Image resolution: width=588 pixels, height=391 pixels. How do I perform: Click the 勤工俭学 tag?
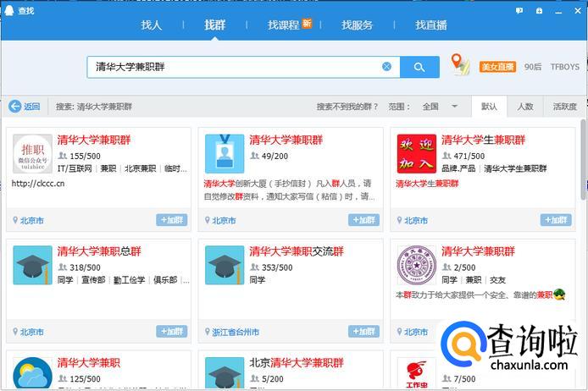click(x=129, y=280)
